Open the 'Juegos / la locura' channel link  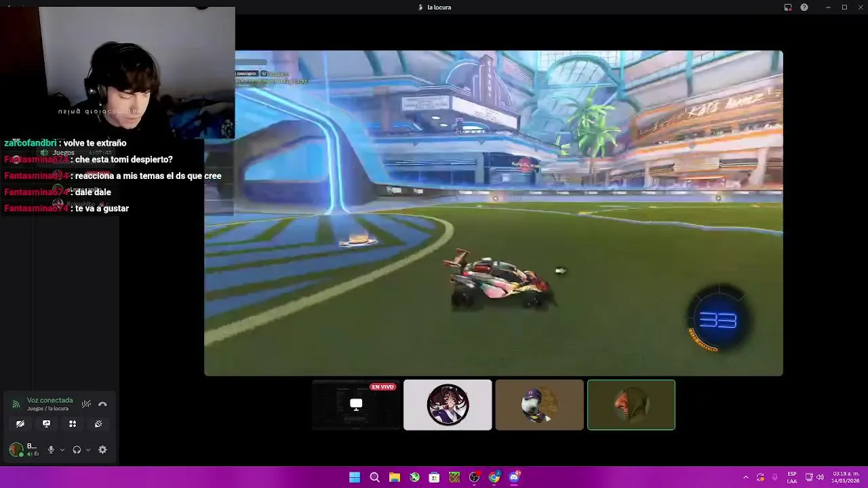pyautogui.click(x=47, y=409)
